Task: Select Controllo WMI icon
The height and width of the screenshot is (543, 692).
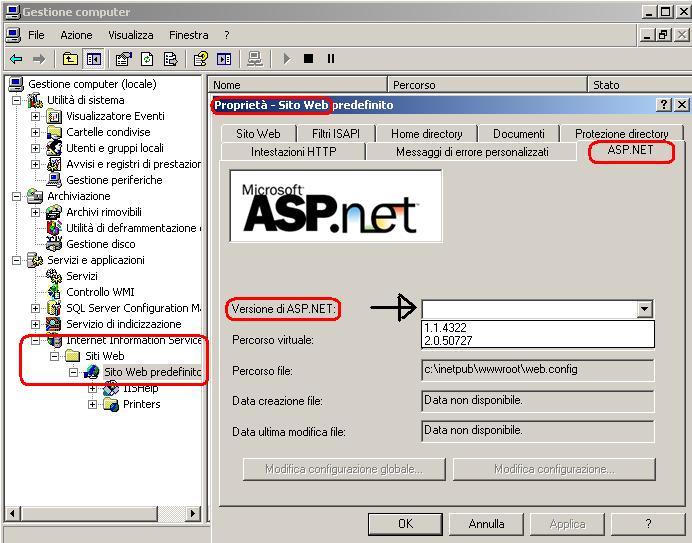Action: (54, 292)
